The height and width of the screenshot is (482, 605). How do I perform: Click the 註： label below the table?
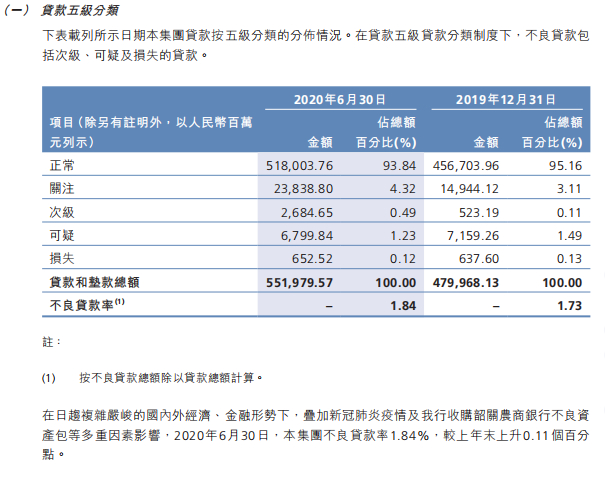51,342
